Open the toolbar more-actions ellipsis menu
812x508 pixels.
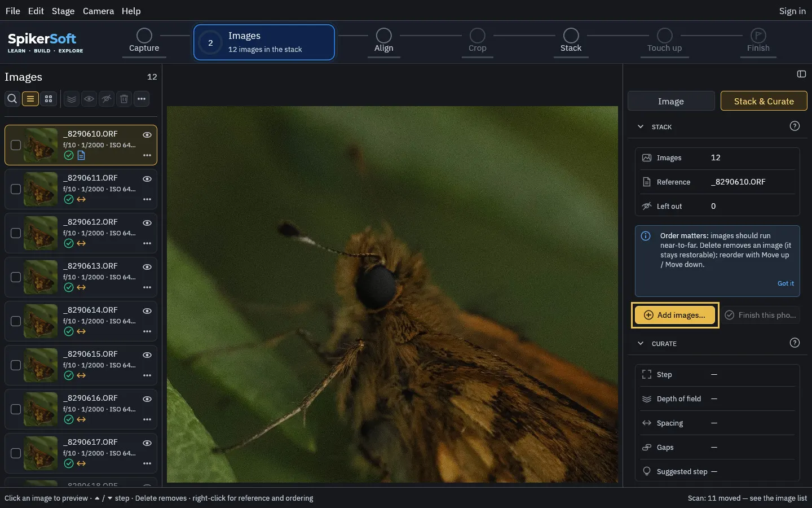142,99
